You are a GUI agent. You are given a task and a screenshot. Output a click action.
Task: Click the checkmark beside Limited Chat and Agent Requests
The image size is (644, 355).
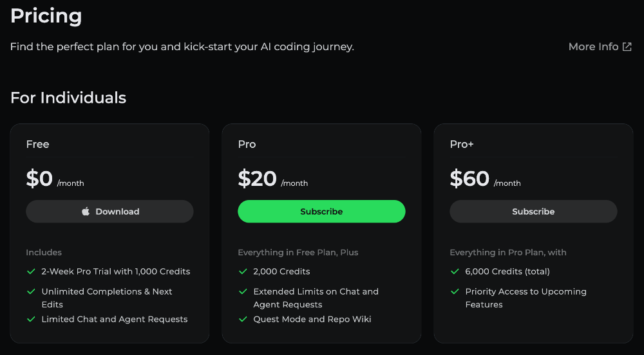pyautogui.click(x=30, y=319)
